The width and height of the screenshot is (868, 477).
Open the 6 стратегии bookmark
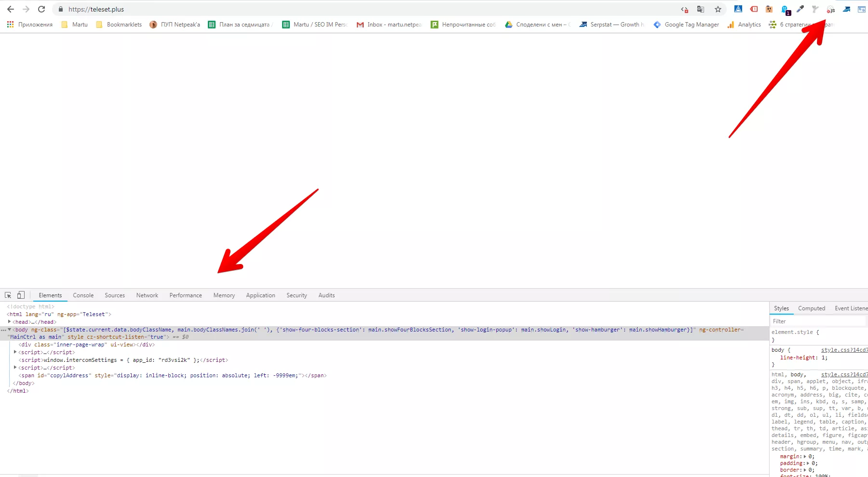coord(800,25)
